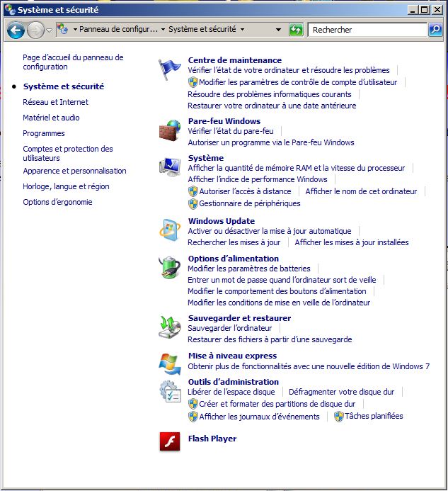Open Obtenir plus de fonctionnalités avec une nouvelle édition
The image size is (448, 491).
[x=309, y=366]
